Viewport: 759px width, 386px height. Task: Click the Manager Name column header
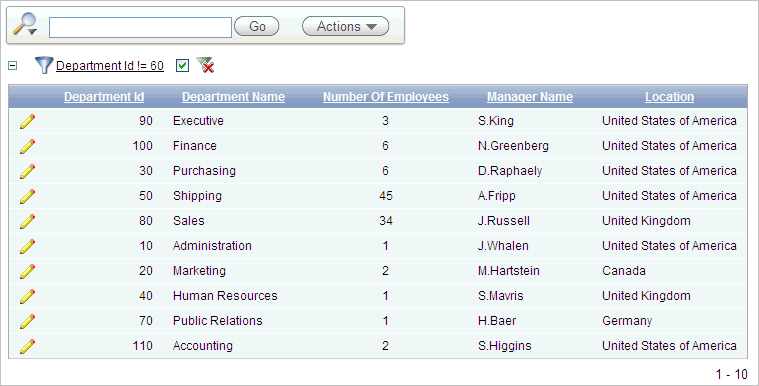tap(530, 97)
